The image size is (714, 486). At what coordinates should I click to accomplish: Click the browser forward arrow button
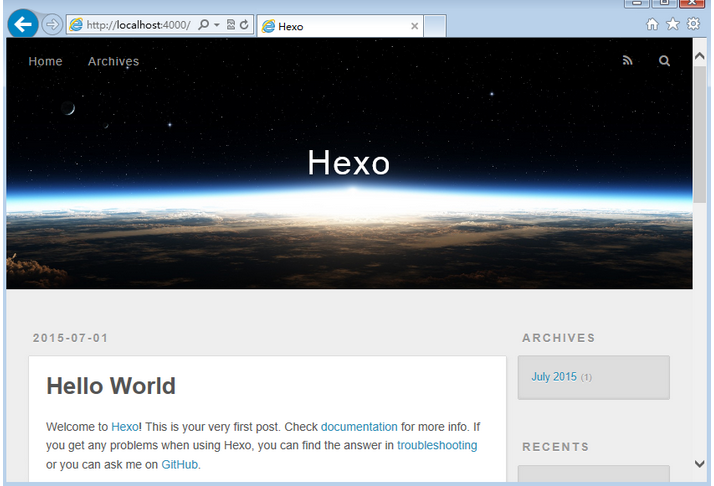(52, 24)
